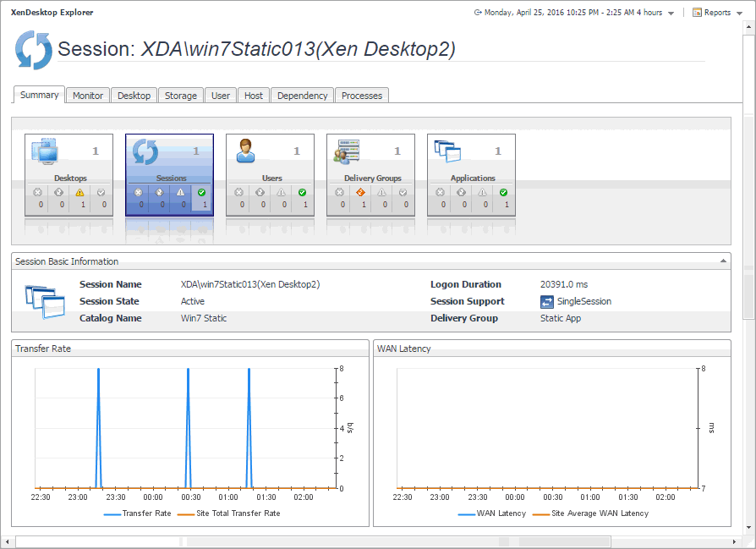Click Desktops normal status icon
The height and width of the screenshot is (549, 756).
coord(101,193)
